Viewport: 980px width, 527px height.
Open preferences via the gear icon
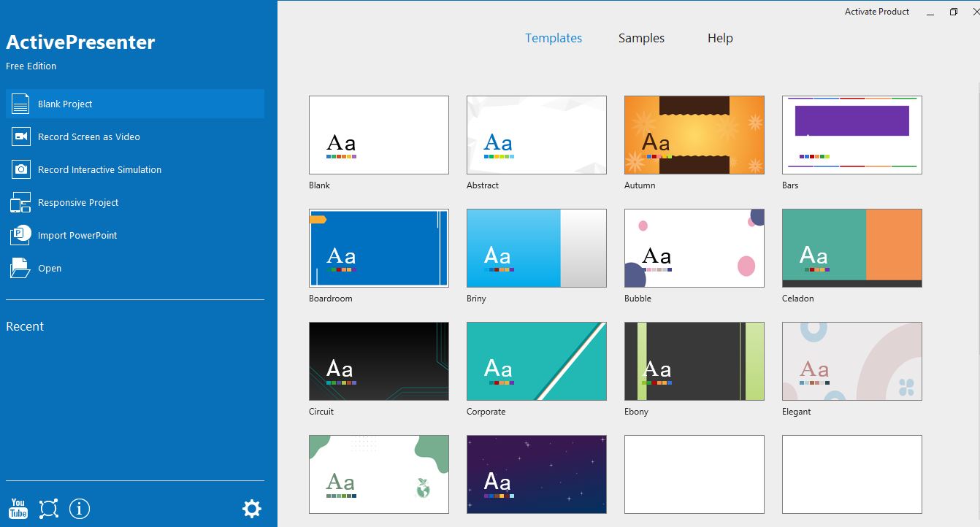(252, 508)
